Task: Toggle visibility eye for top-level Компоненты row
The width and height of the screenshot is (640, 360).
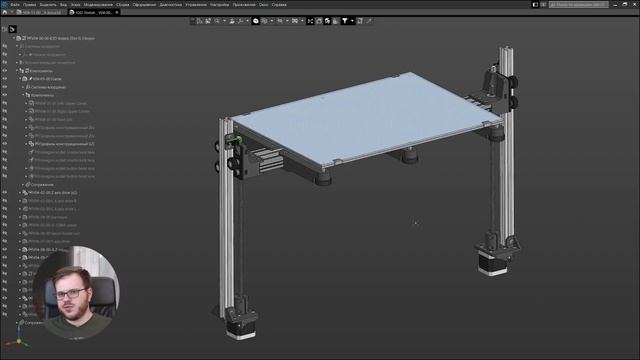Action: [4, 71]
